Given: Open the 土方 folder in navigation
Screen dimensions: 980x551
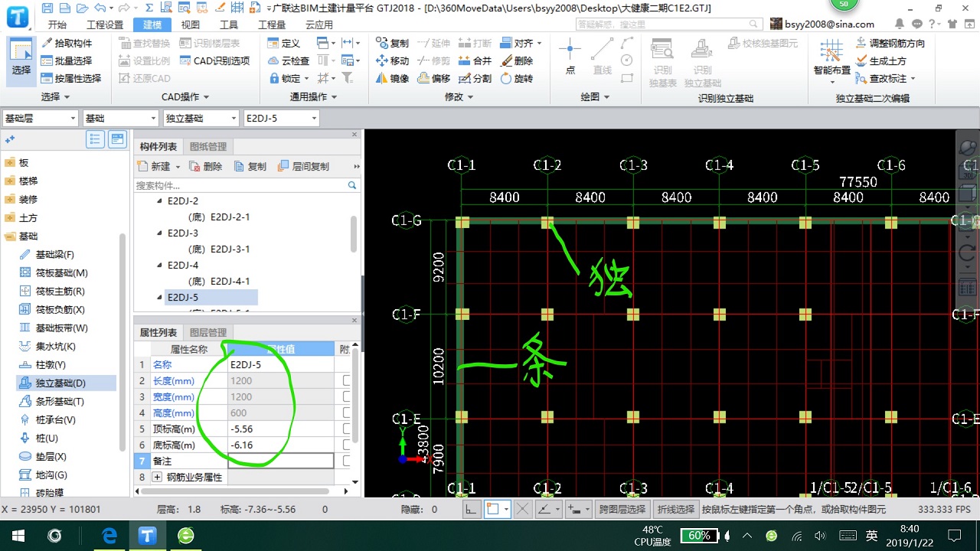Looking at the screenshot, I should (x=21, y=218).
